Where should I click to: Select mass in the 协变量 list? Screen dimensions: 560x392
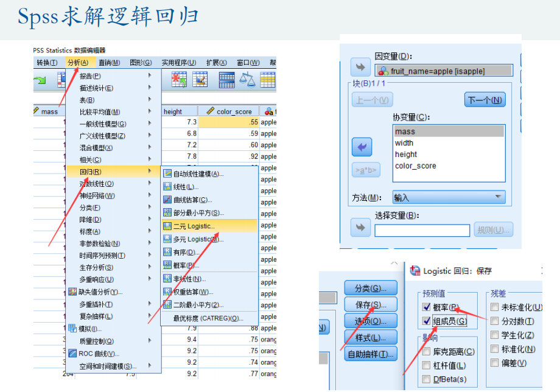pos(449,131)
